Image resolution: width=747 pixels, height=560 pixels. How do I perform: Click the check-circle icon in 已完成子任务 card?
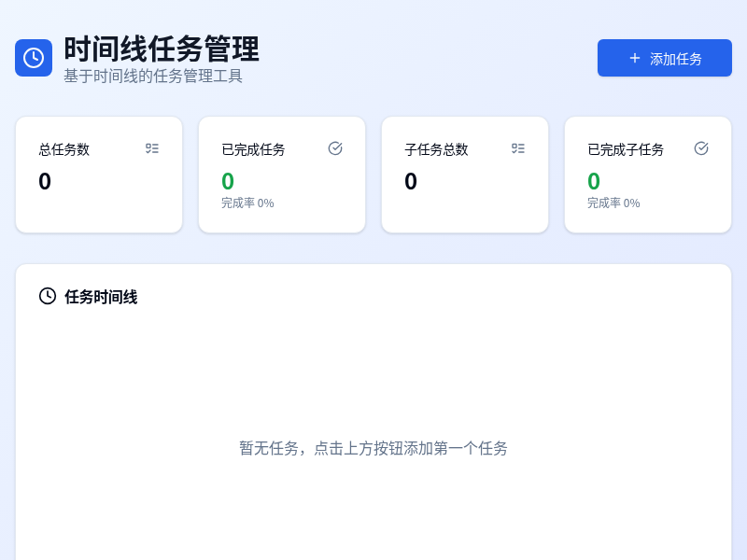(701, 148)
